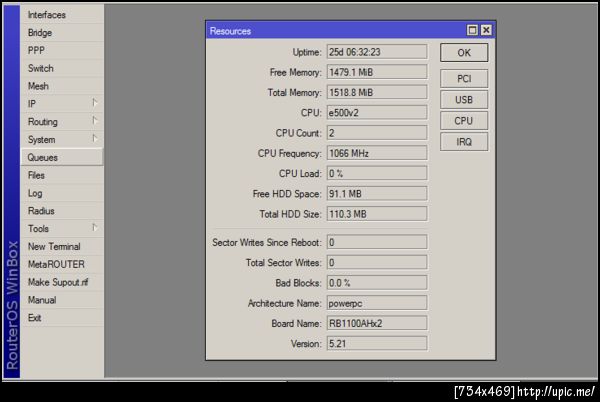Open the System menu item
The height and width of the screenshot is (402, 600).
(x=62, y=140)
